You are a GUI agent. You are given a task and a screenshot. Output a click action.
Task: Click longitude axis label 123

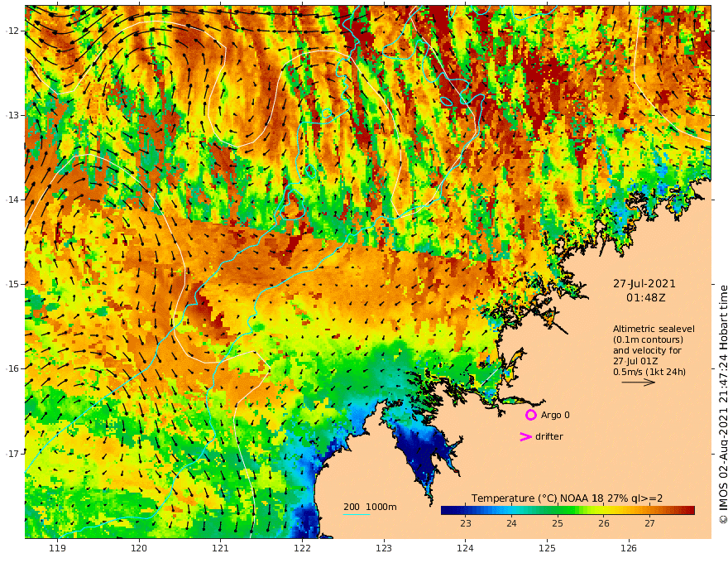tap(384, 548)
